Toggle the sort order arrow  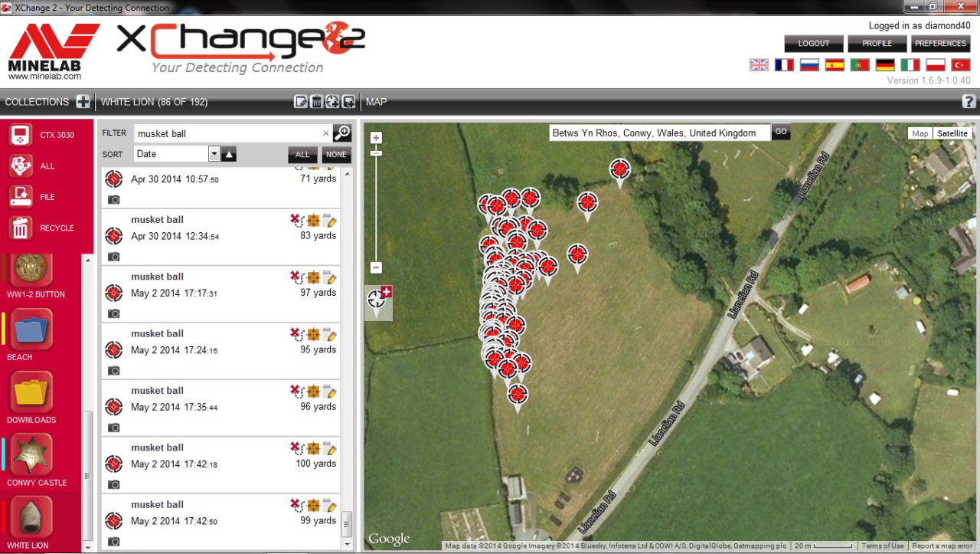(x=229, y=155)
